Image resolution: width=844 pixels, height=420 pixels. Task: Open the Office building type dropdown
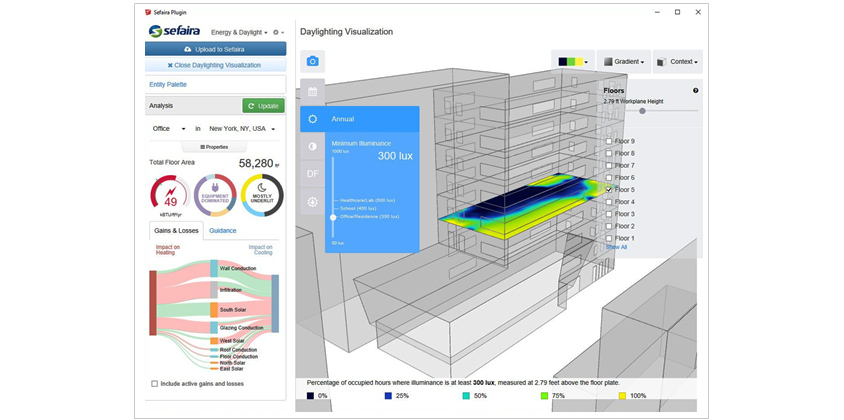tap(169, 129)
